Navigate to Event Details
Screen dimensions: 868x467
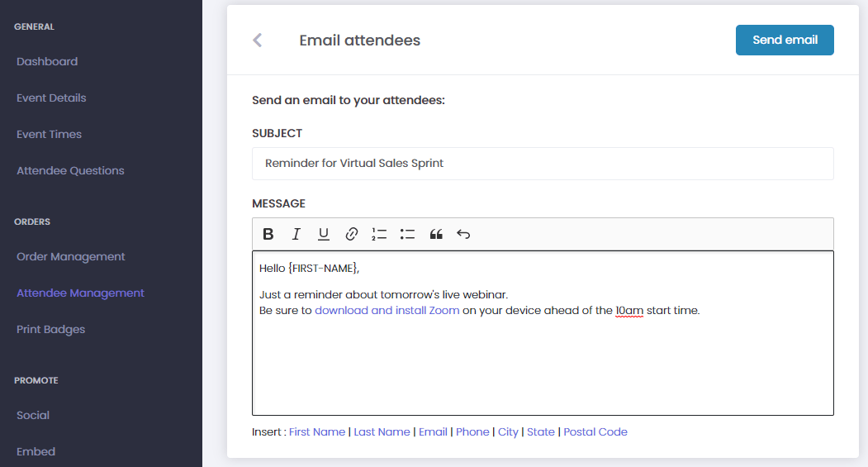point(51,98)
